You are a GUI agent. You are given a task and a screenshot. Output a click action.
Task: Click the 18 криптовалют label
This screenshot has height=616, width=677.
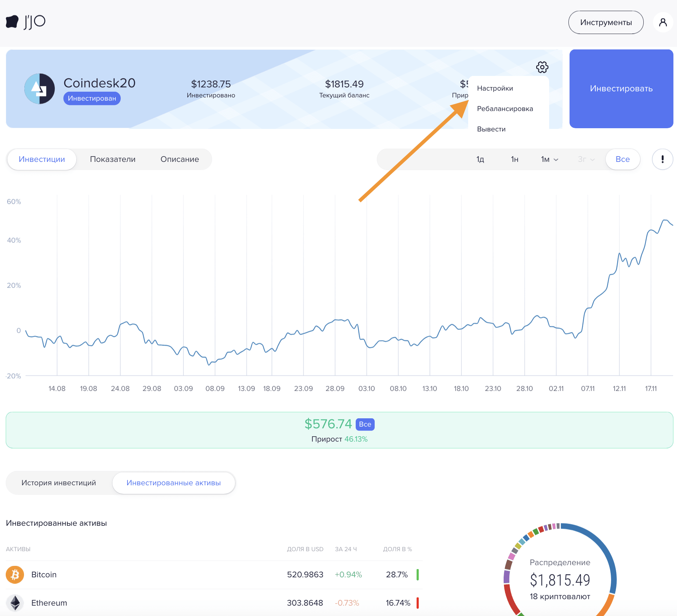tap(560, 596)
